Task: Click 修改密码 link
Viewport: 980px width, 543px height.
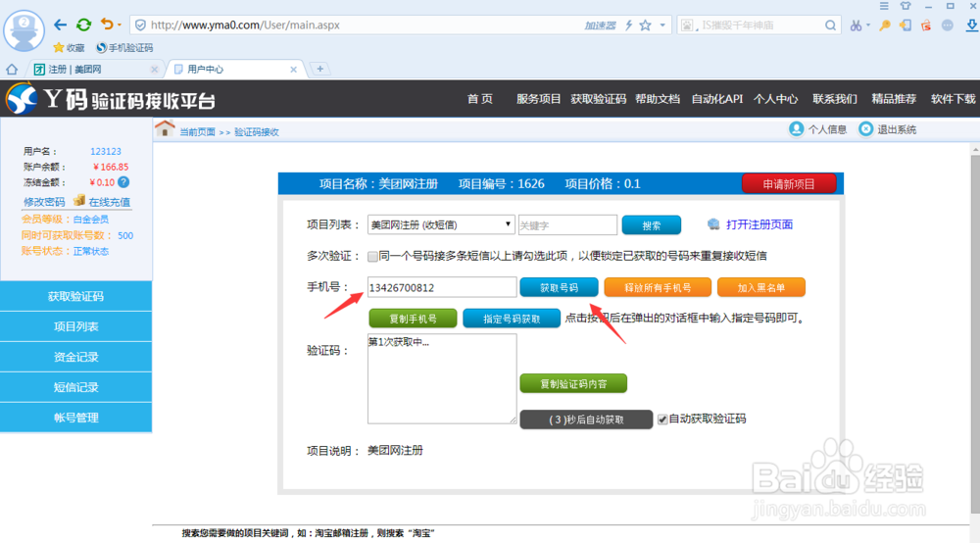Action: [x=44, y=202]
